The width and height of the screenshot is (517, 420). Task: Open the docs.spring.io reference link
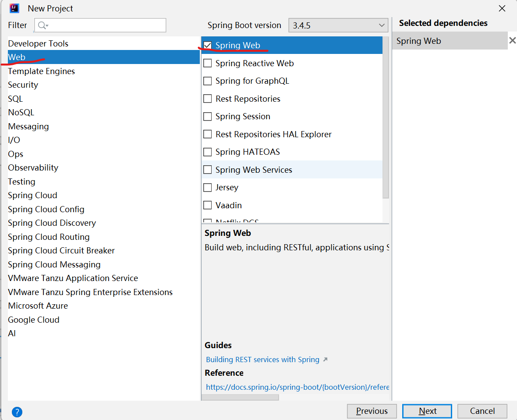(x=297, y=387)
